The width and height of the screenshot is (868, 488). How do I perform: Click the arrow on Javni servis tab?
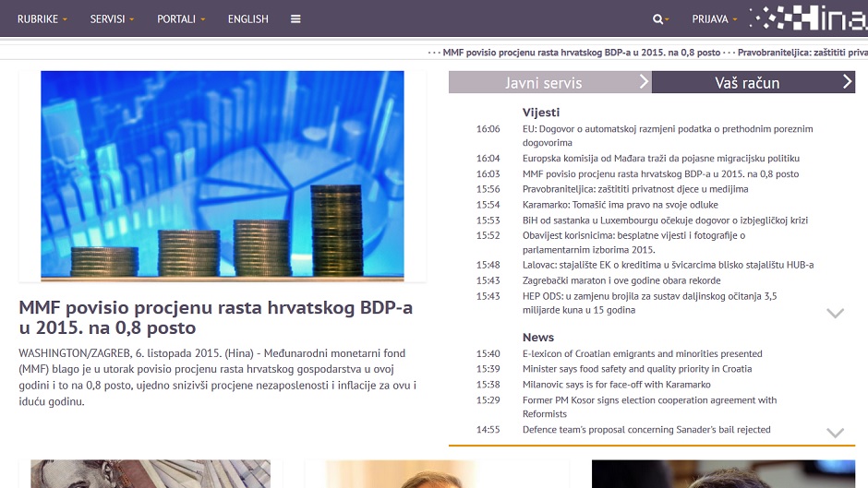[644, 82]
